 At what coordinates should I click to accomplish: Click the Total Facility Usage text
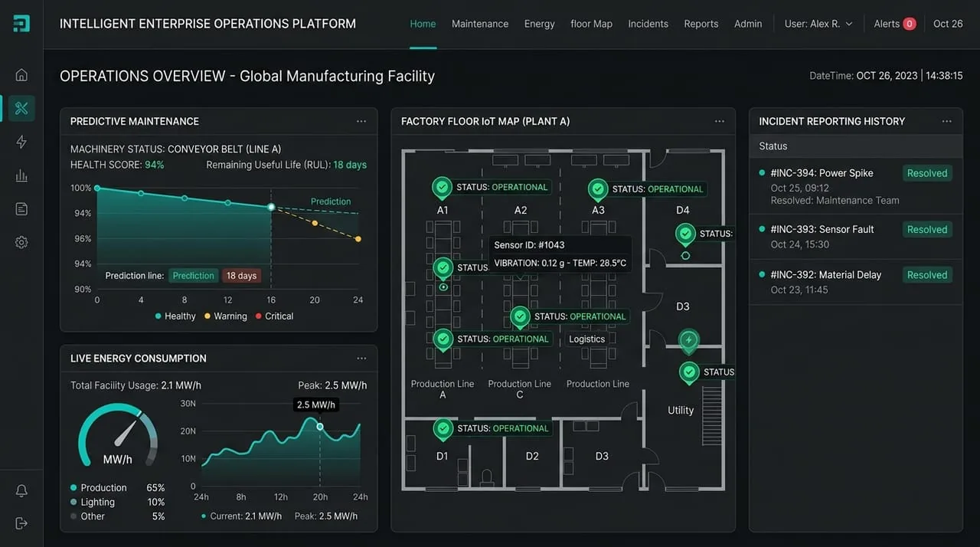tap(136, 385)
